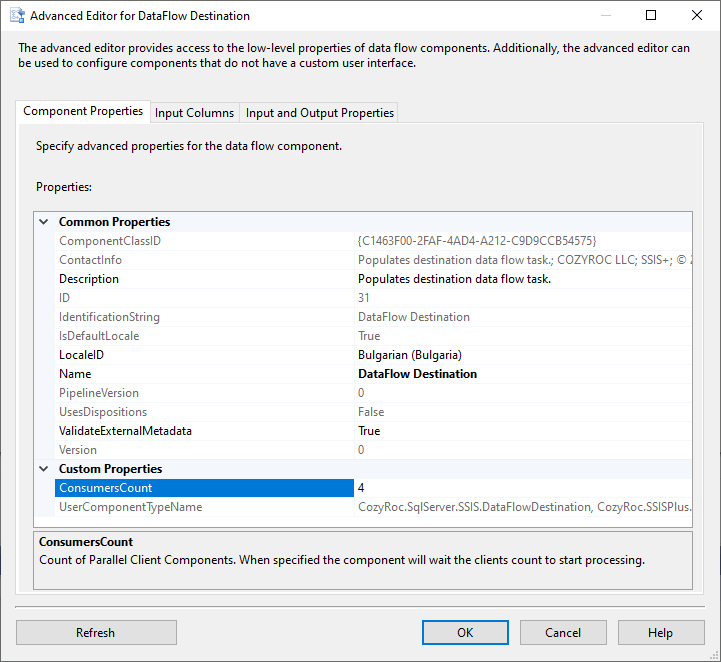
Task: Switch to the Input Columns tab
Action: pyautogui.click(x=194, y=113)
